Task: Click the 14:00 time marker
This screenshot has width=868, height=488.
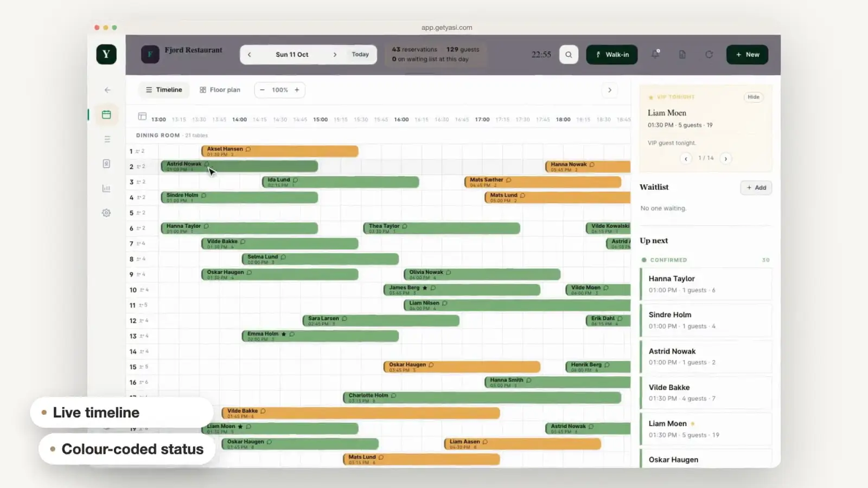Action: pyautogui.click(x=239, y=120)
